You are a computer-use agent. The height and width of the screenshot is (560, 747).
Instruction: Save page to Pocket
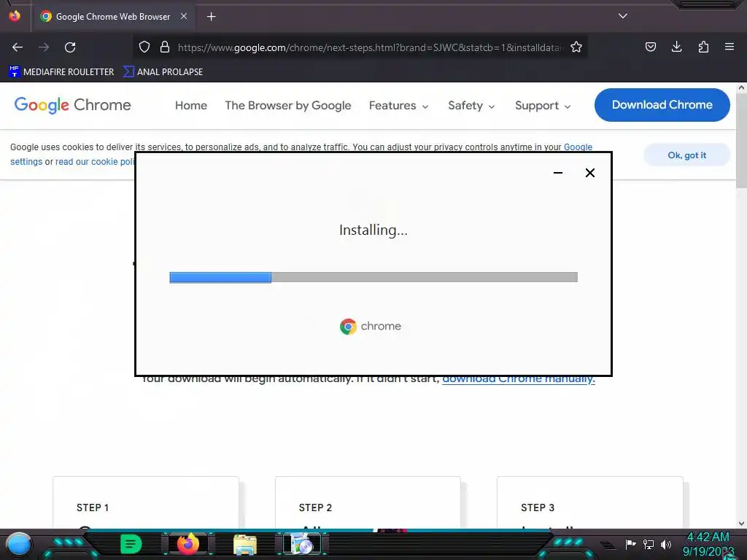click(650, 47)
